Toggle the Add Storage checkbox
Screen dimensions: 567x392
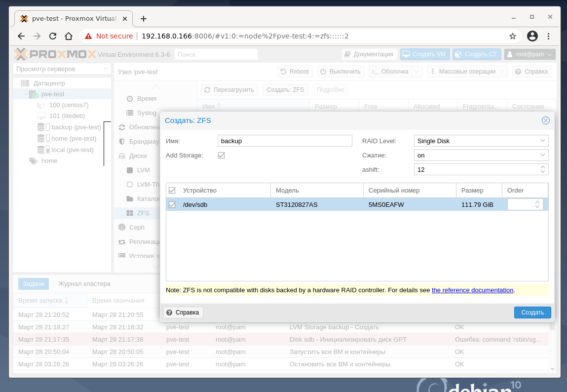pos(221,155)
